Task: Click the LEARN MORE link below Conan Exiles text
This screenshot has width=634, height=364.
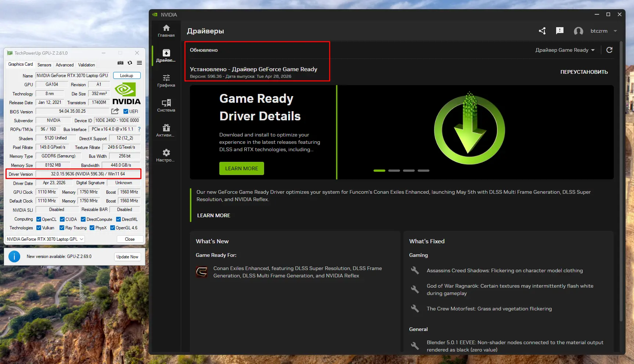Action: click(x=214, y=215)
